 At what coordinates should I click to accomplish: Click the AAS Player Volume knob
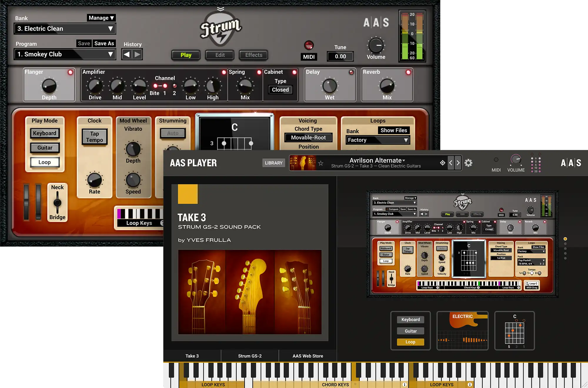point(516,160)
